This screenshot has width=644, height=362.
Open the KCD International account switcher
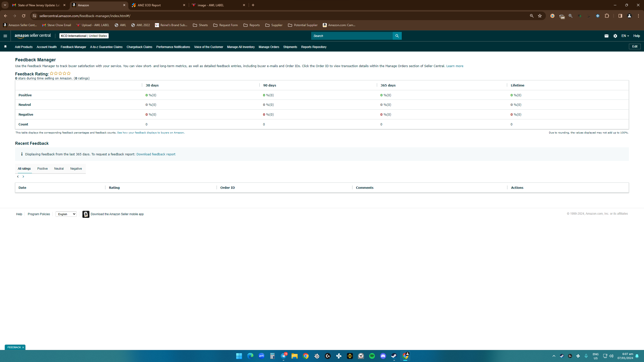click(x=84, y=36)
